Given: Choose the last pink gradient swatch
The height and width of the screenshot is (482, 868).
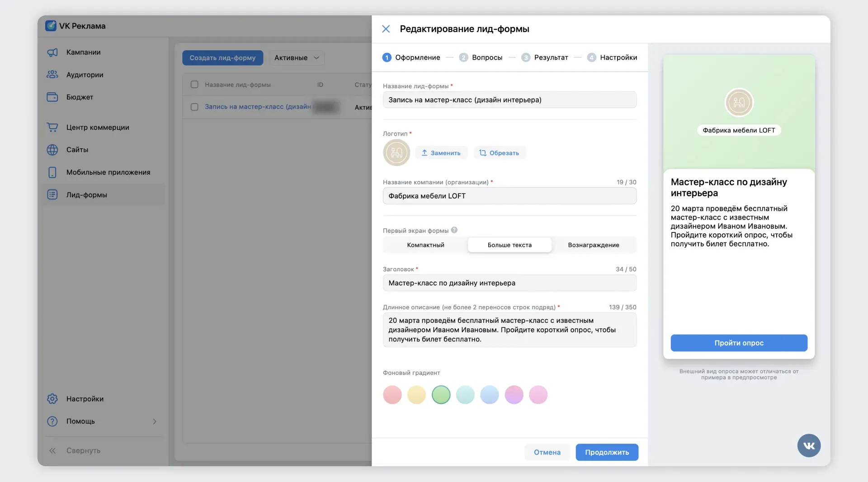Looking at the screenshot, I should tap(538, 395).
